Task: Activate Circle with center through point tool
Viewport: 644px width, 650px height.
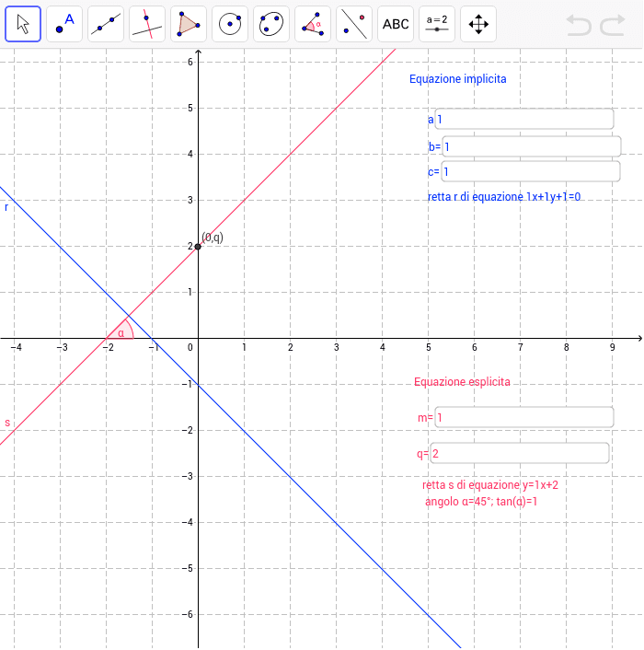Action: tap(230, 24)
